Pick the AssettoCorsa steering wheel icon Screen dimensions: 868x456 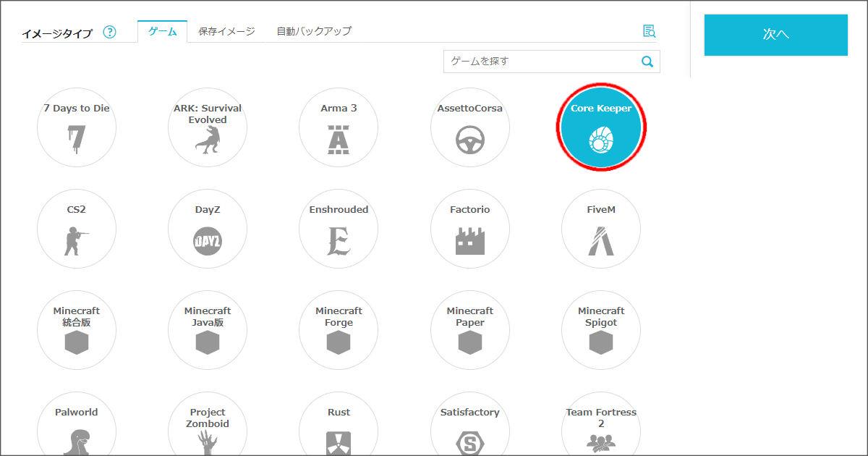[470, 140]
